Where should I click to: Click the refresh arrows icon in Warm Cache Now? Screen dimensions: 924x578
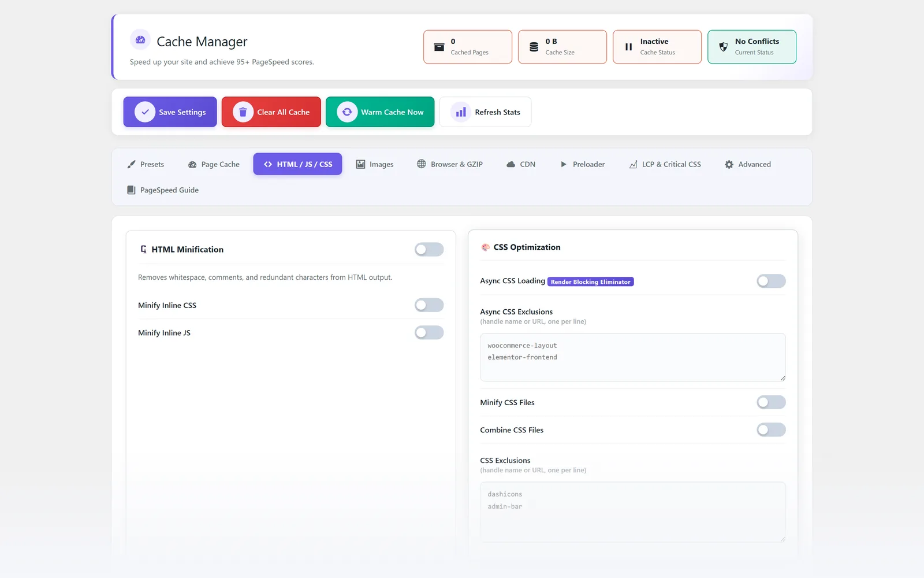click(347, 112)
